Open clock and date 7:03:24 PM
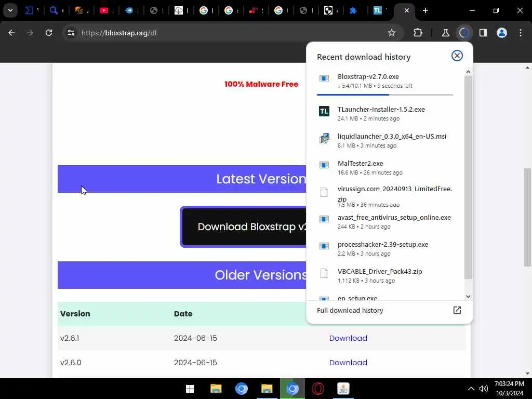Screen dimensions: 532x399 click(x=509, y=389)
